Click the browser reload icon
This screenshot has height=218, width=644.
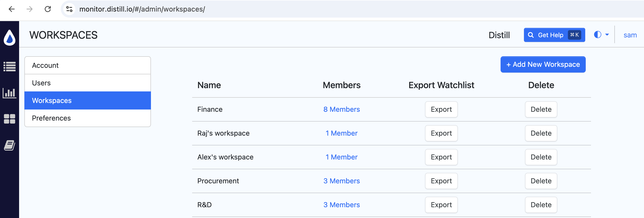tap(48, 9)
